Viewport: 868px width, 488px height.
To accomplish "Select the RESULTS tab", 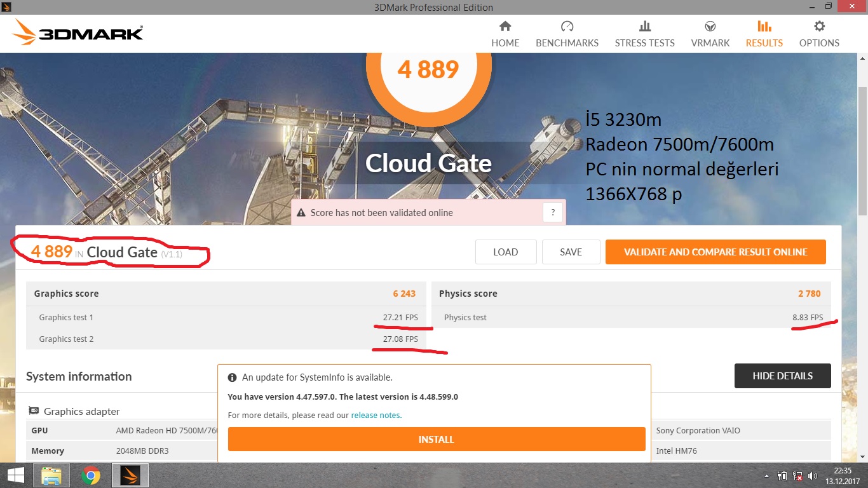I will coord(764,34).
